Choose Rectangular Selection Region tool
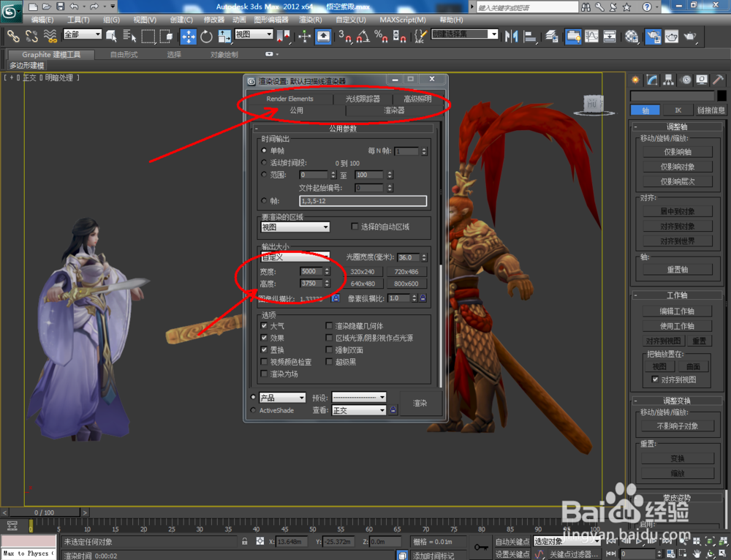 click(148, 35)
